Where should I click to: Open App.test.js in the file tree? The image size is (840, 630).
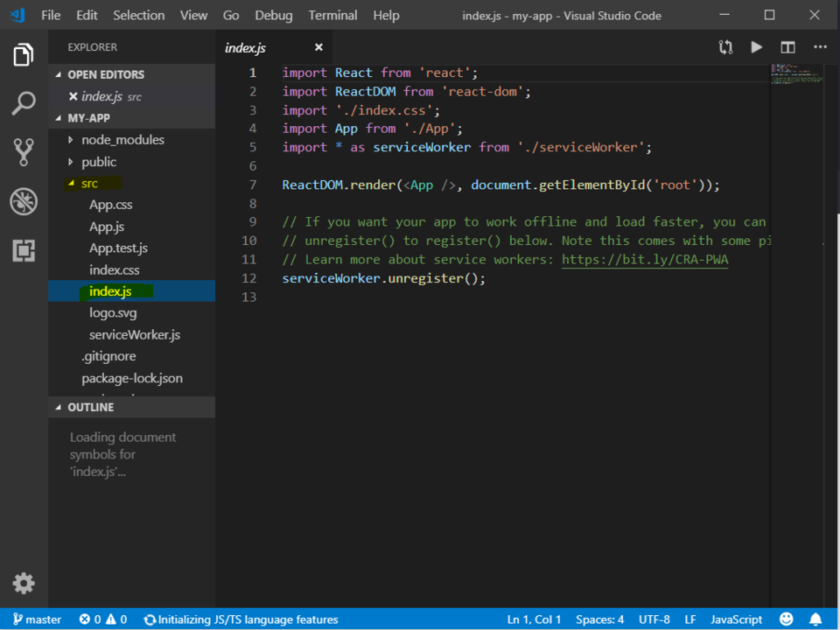[x=132, y=248]
